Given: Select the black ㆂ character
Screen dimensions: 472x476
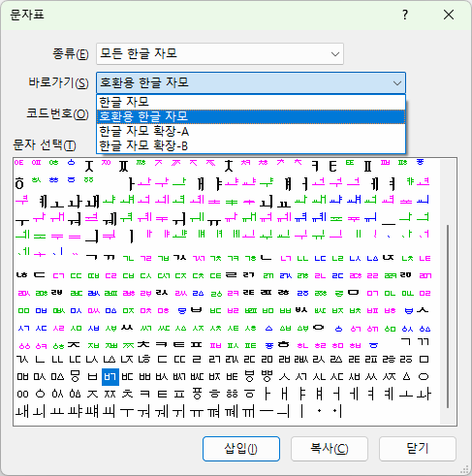Looking at the screenshot, I should pyautogui.click(x=57, y=395).
